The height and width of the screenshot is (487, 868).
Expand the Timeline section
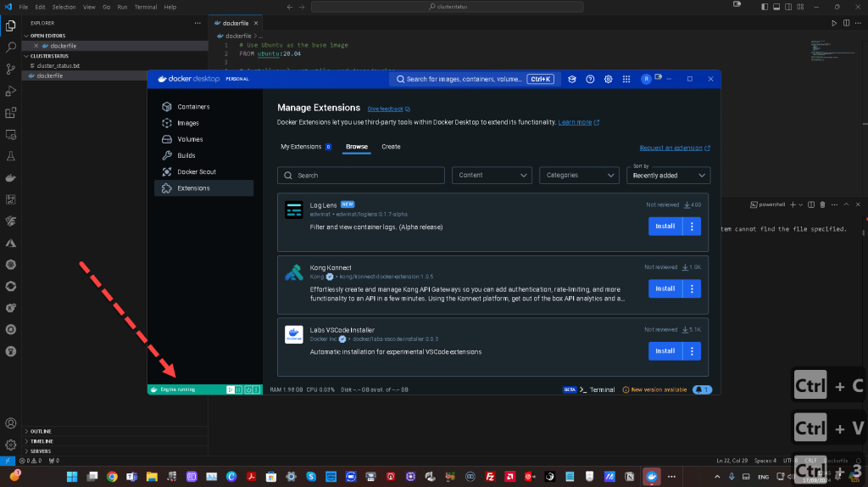[42, 441]
